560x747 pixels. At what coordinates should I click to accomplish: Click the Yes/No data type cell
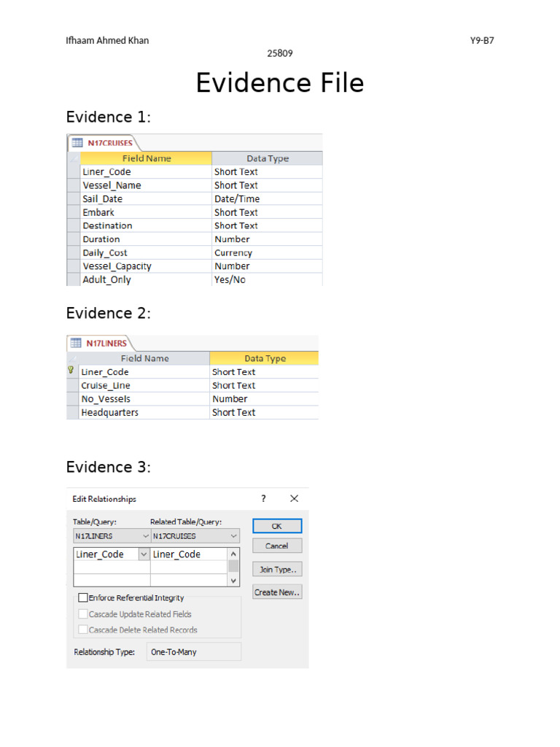coord(267,279)
